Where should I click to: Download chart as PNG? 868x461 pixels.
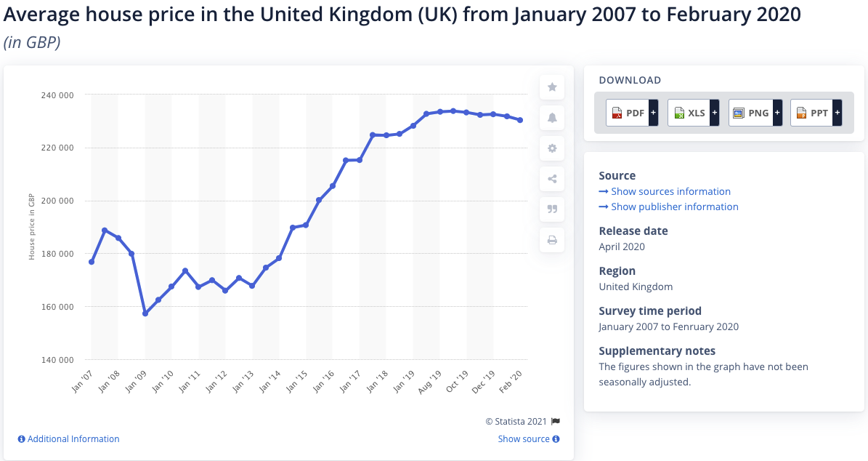pos(750,113)
